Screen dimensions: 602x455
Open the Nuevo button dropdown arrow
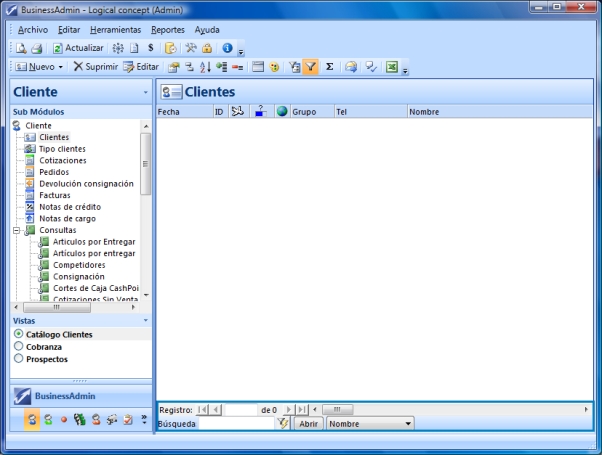pyautogui.click(x=61, y=67)
